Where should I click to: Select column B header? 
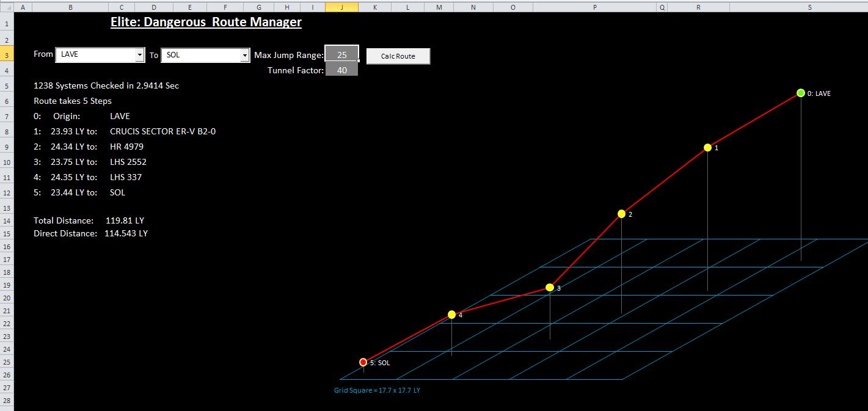point(70,7)
